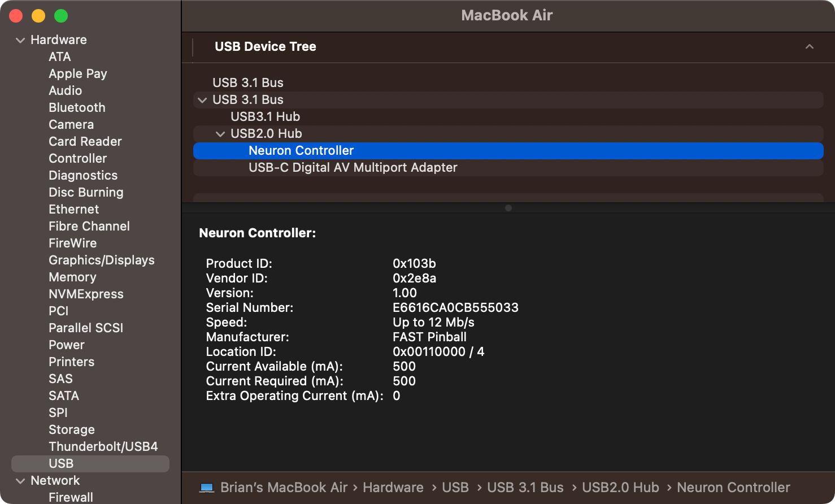Select Storage in the Hardware list
The image size is (835, 504).
[72, 429]
